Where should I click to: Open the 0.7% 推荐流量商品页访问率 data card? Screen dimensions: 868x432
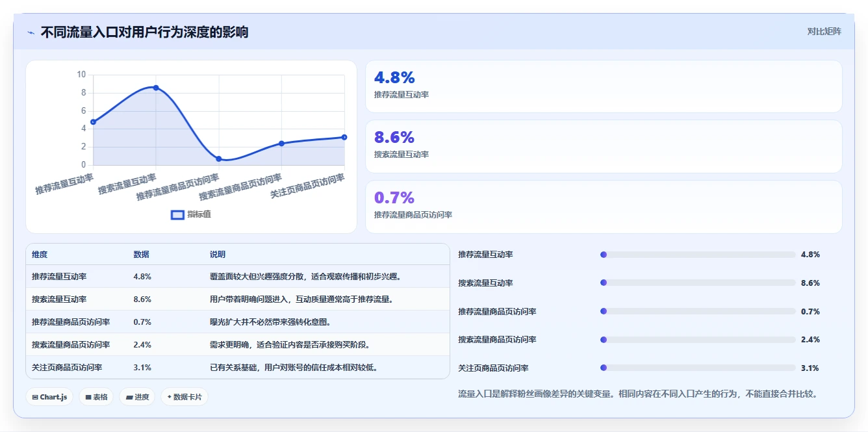[x=604, y=207]
